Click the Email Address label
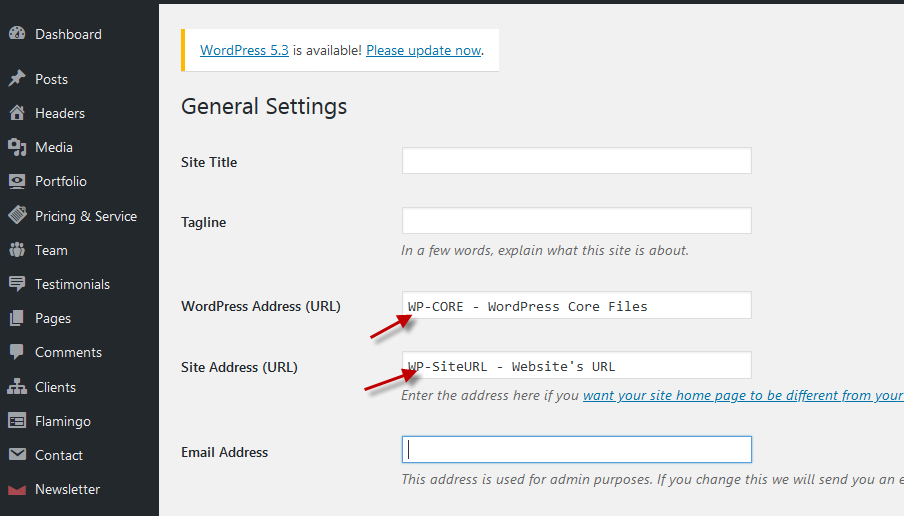 224,452
